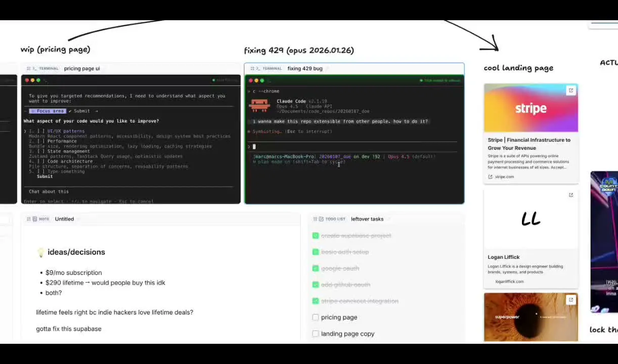Click the todo list icon beside leftover tasks

[321, 219]
